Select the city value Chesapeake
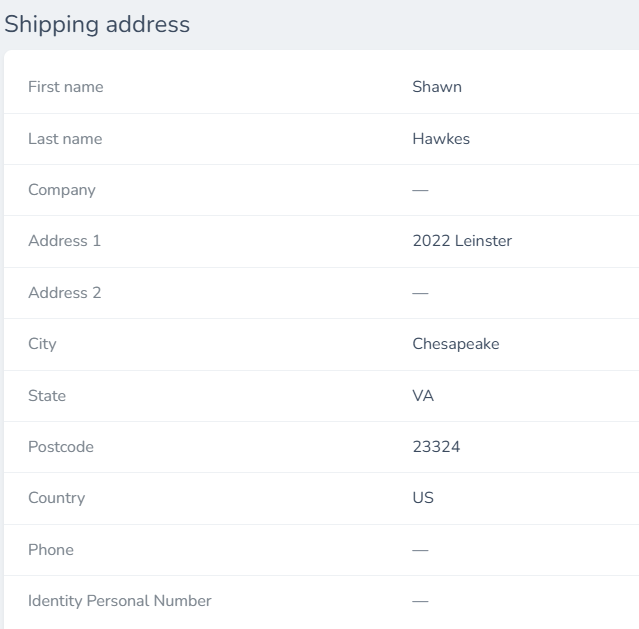The height and width of the screenshot is (629, 639). [x=456, y=344]
